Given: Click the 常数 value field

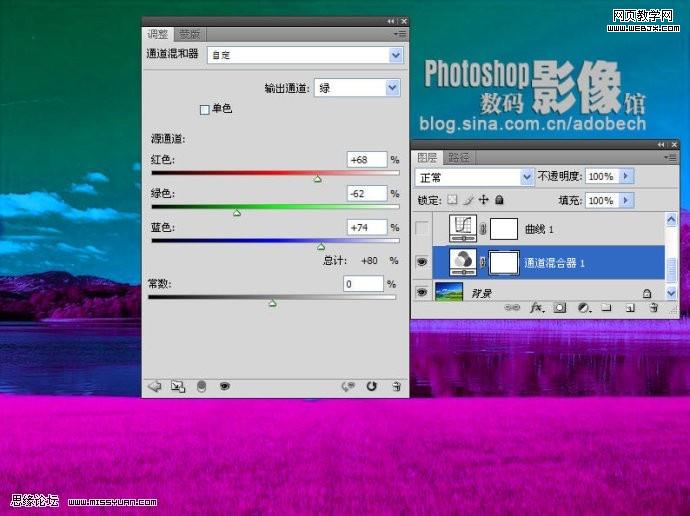Looking at the screenshot, I should point(363,284).
